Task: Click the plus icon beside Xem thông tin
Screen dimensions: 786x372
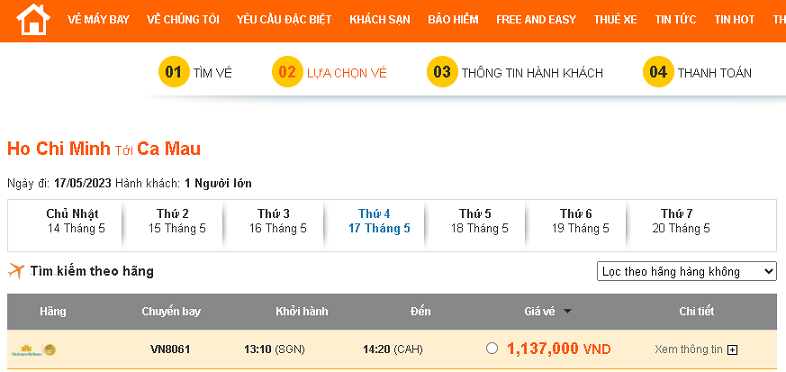Action: point(732,350)
